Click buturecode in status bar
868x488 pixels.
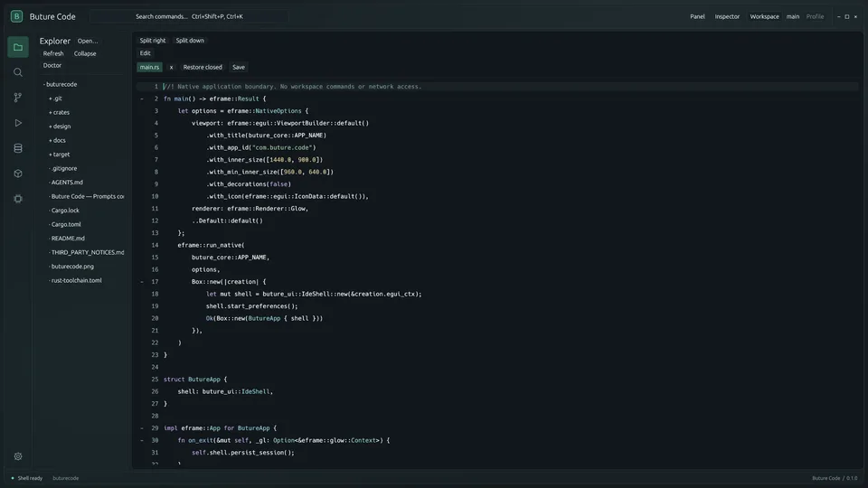65,478
